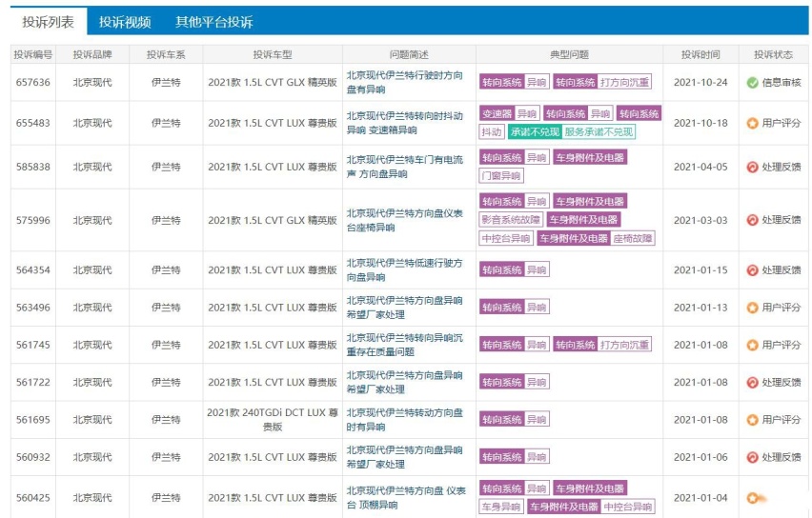The image size is (812, 518).
Task: Click 中控台异响 tag in row 560425
Action: (x=628, y=508)
